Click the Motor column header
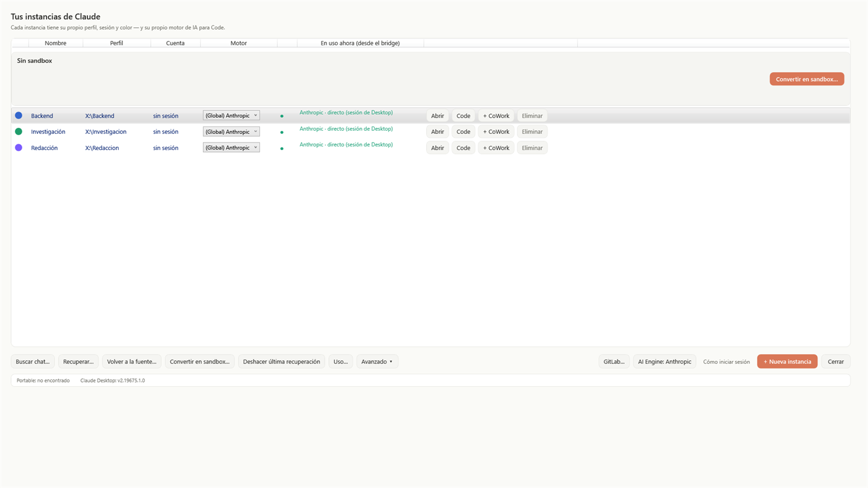The width and height of the screenshot is (868, 488). [x=239, y=43]
